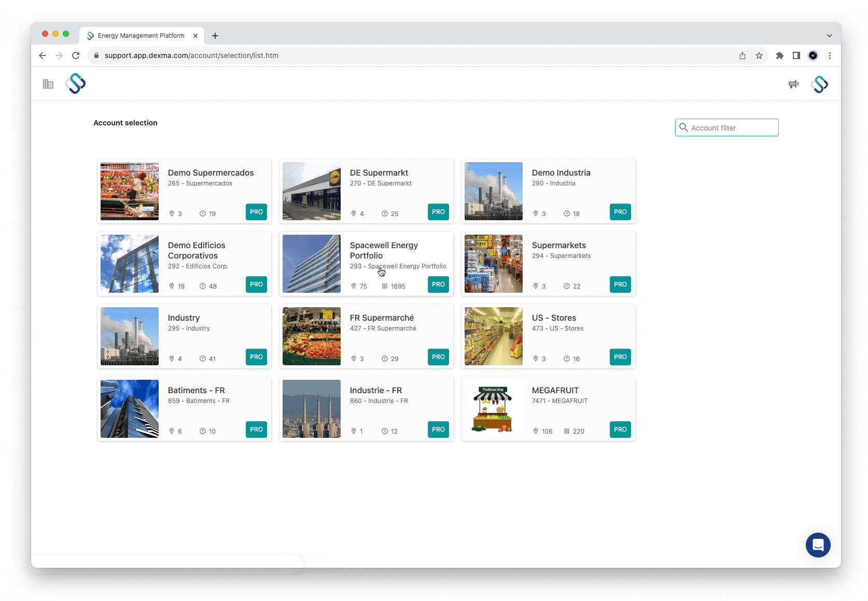The width and height of the screenshot is (868, 601).
Task: Click the PRO badge on MEGAFRUIT
Action: (620, 429)
